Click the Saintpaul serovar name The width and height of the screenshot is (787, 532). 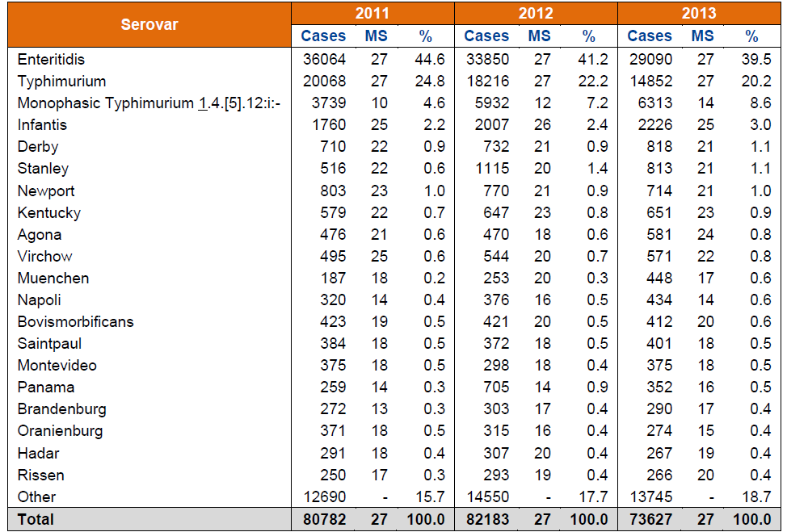pyautogui.click(x=49, y=343)
